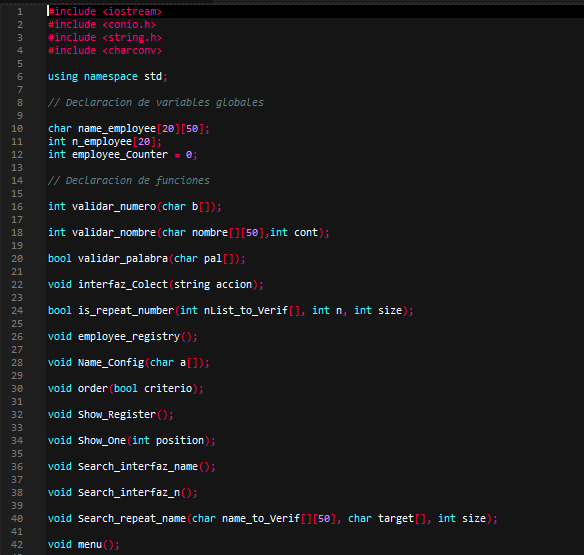Click the 'void menu();' prototype
This screenshot has height=555, width=584.
(84, 545)
